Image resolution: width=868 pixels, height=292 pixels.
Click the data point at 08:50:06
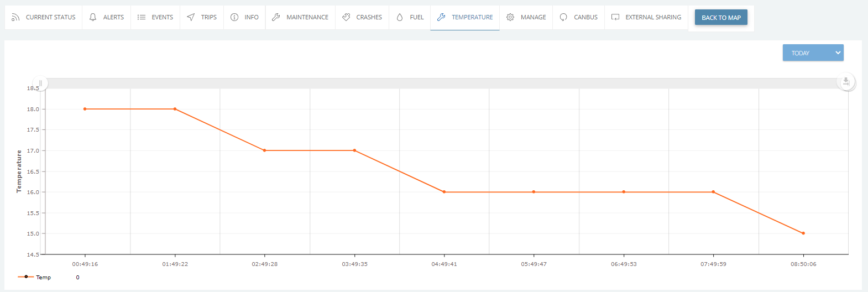coord(803,233)
